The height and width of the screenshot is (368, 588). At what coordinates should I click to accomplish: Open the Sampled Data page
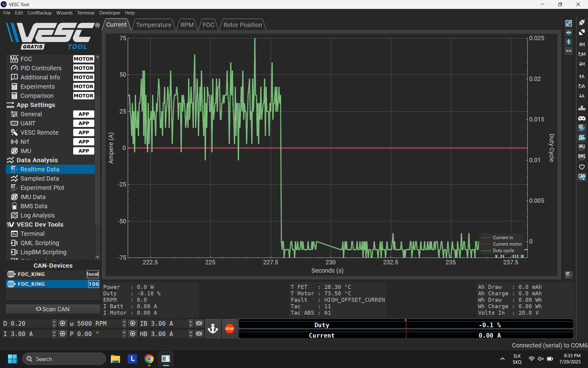click(51, 178)
